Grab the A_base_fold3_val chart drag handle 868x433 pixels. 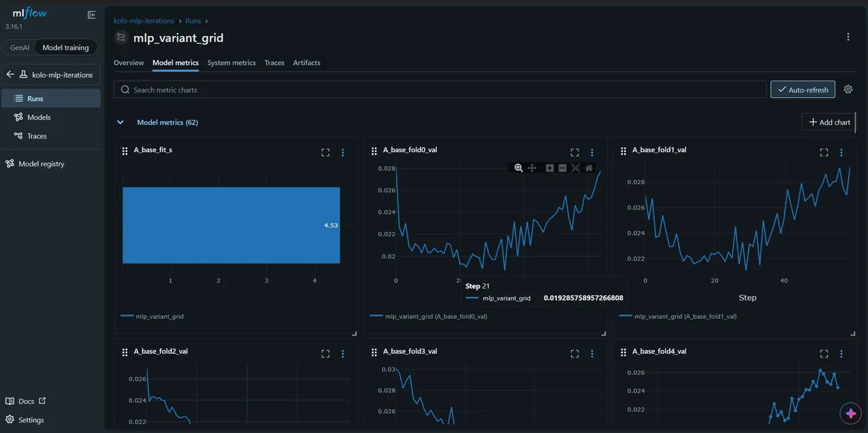coord(374,352)
